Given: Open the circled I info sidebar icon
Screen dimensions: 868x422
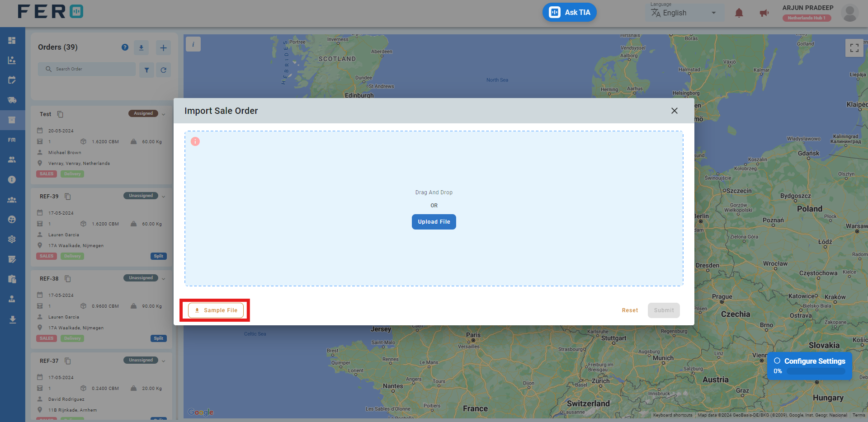Looking at the screenshot, I should point(12,179).
